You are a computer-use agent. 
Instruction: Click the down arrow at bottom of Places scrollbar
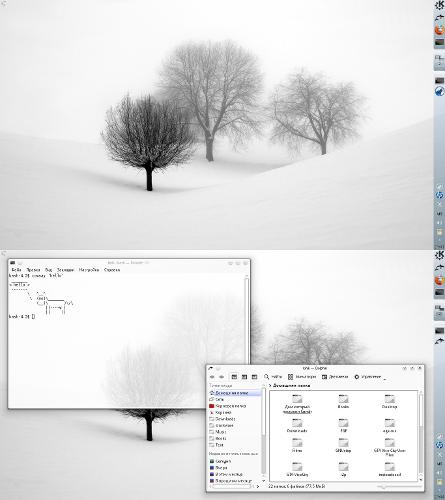tap(264, 481)
